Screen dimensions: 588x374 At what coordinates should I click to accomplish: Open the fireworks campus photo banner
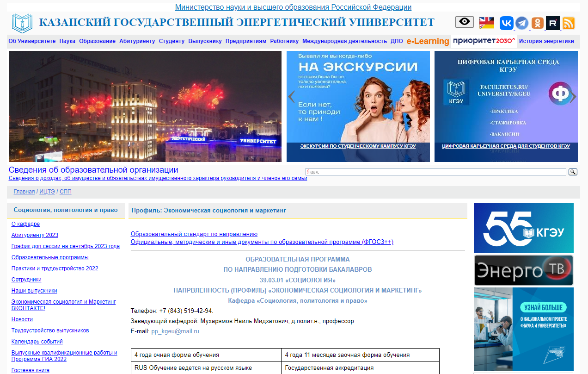[x=145, y=106]
